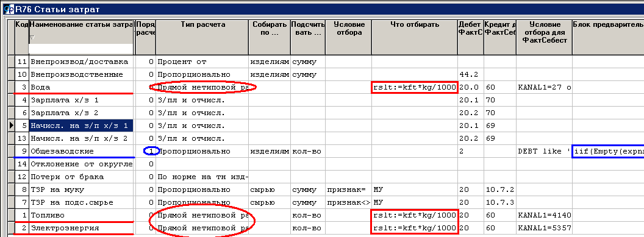The image size is (644, 237).
Task: Select the 'Зарплата х/з 2' cell
Action: tap(81, 113)
